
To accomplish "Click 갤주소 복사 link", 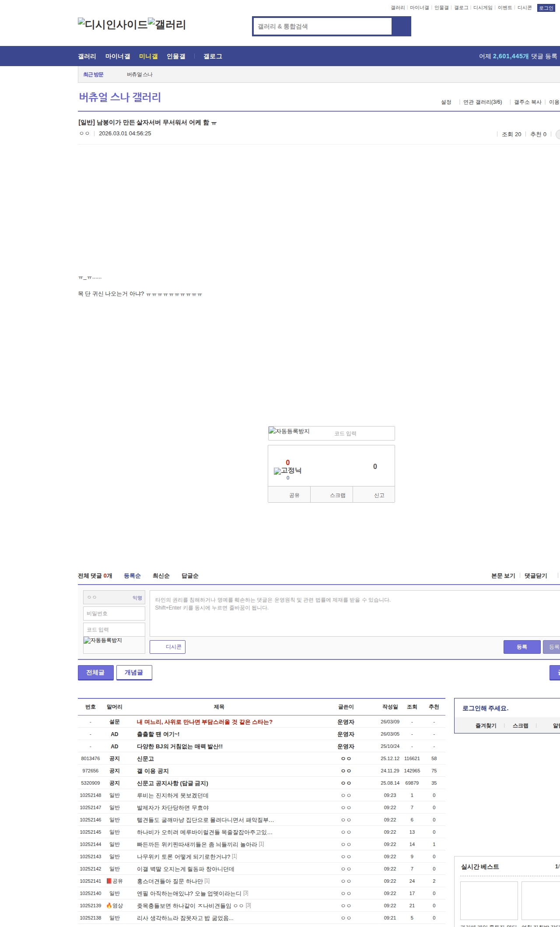I will 528,102.
